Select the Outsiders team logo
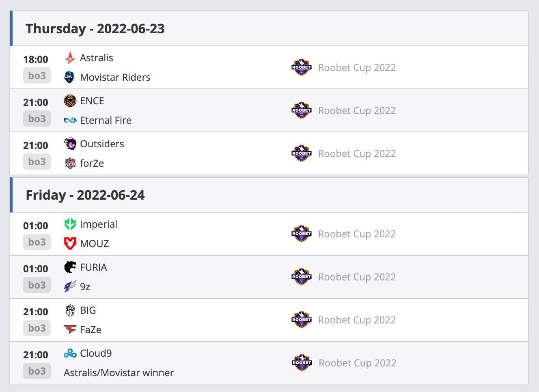 click(69, 144)
